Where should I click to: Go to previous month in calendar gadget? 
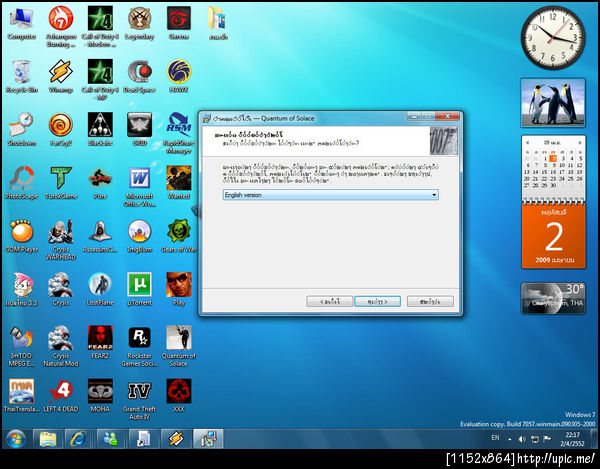tap(527, 142)
